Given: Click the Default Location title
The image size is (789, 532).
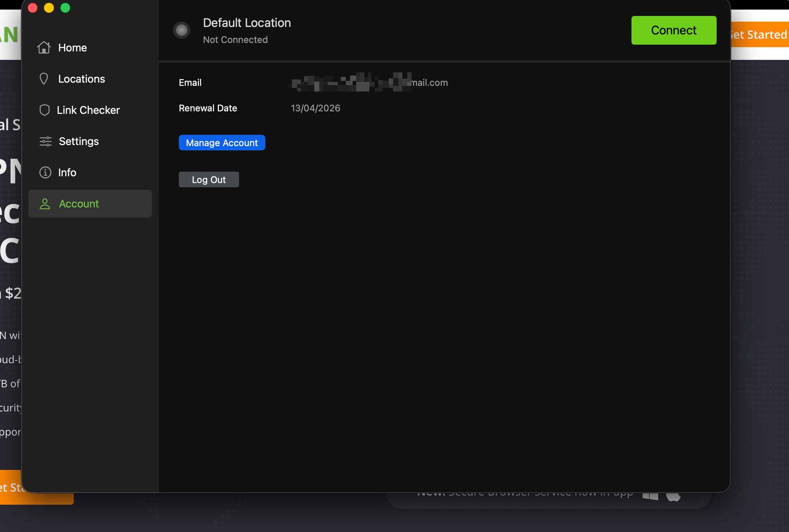Looking at the screenshot, I should click(x=247, y=23).
